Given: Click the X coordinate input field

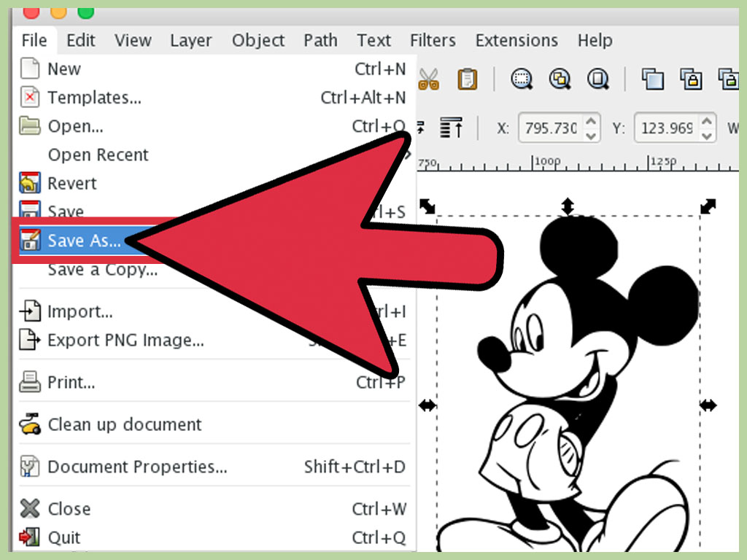Looking at the screenshot, I should click(551, 128).
